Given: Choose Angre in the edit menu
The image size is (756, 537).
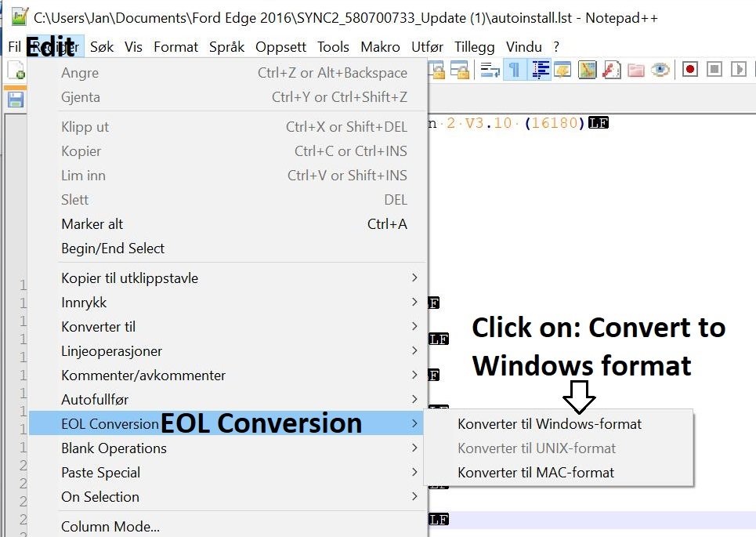Looking at the screenshot, I should click(227, 73).
